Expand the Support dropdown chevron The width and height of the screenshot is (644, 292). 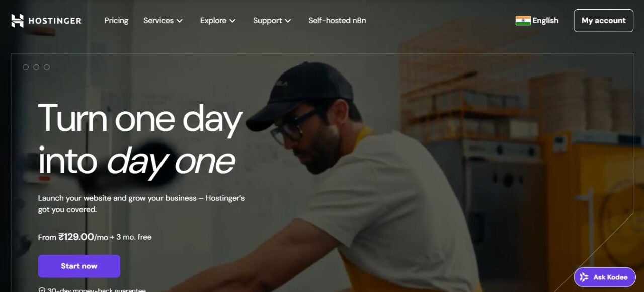(288, 21)
